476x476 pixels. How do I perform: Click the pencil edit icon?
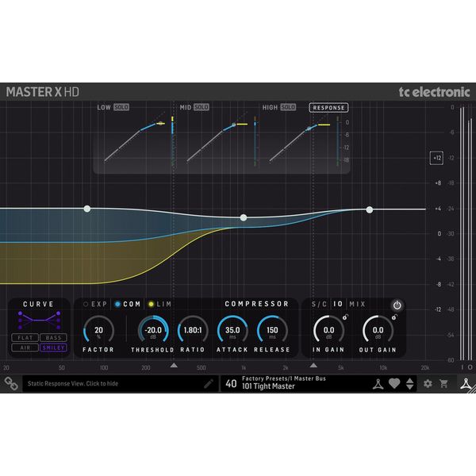coord(208,384)
